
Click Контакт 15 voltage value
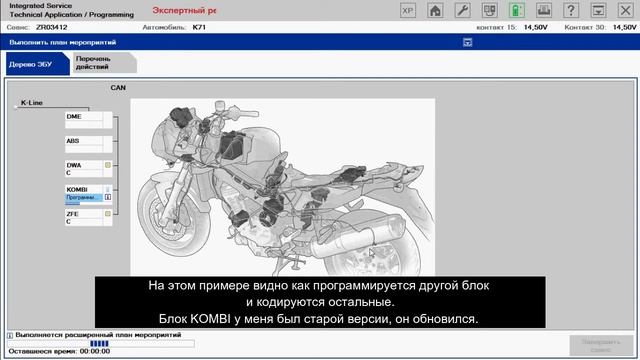pos(536,27)
